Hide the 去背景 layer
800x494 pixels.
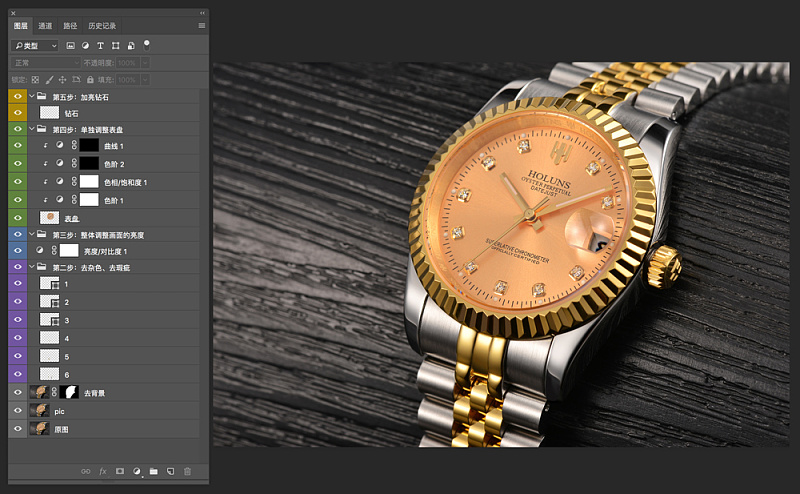pyautogui.click(x=18, y=392)
